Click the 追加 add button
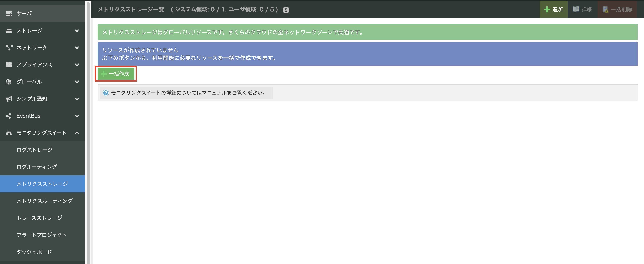This screenshot has height=264, width=644. pos(554,10)
